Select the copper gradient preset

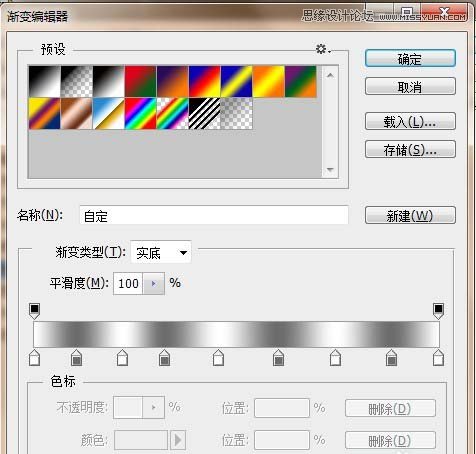click(77, 113)
